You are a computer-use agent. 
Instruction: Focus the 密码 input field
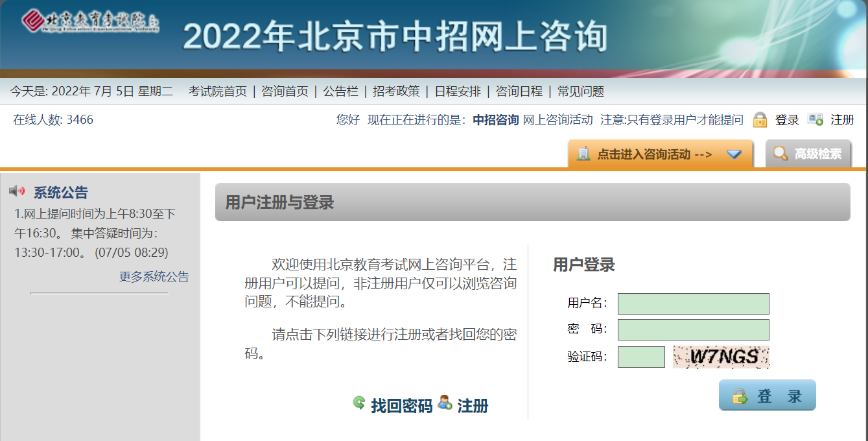point(693,329)
